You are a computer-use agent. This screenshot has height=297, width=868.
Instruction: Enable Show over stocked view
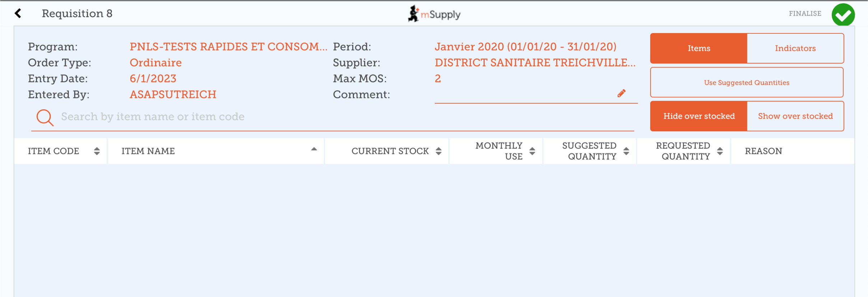coord(795,116)
